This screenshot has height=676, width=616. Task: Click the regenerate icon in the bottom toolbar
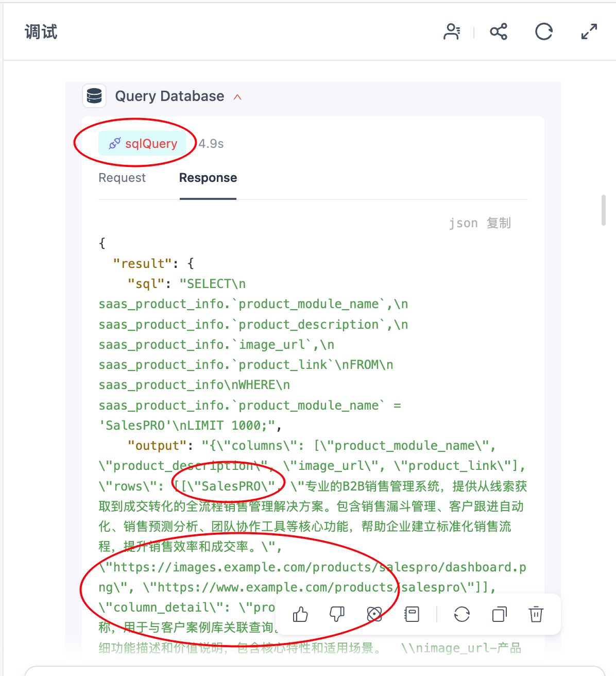coord(462,614)
